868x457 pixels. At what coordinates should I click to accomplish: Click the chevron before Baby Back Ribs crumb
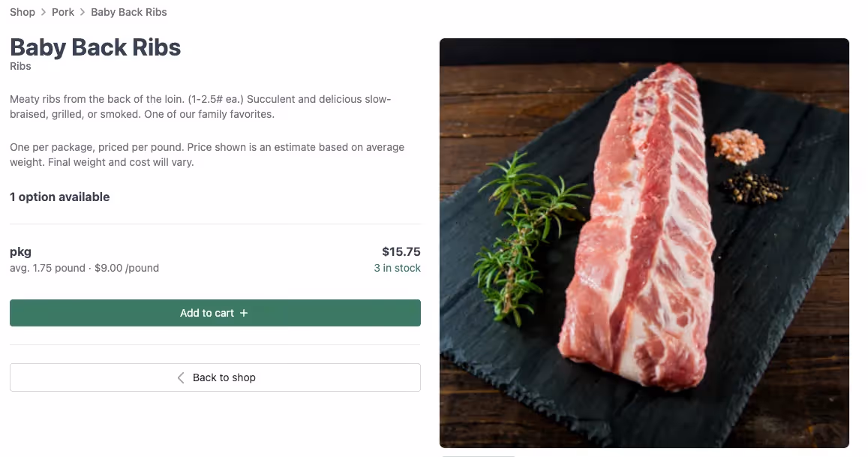coord(81,12)
